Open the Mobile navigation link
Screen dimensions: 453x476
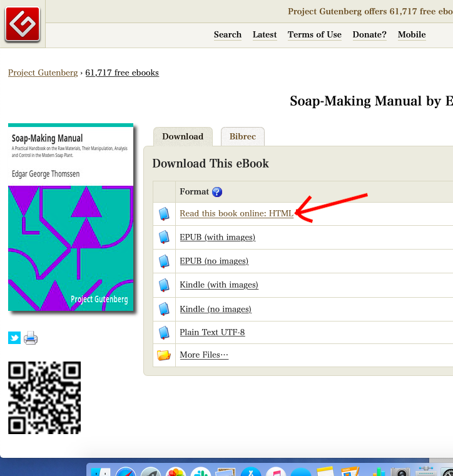(412, 34)
